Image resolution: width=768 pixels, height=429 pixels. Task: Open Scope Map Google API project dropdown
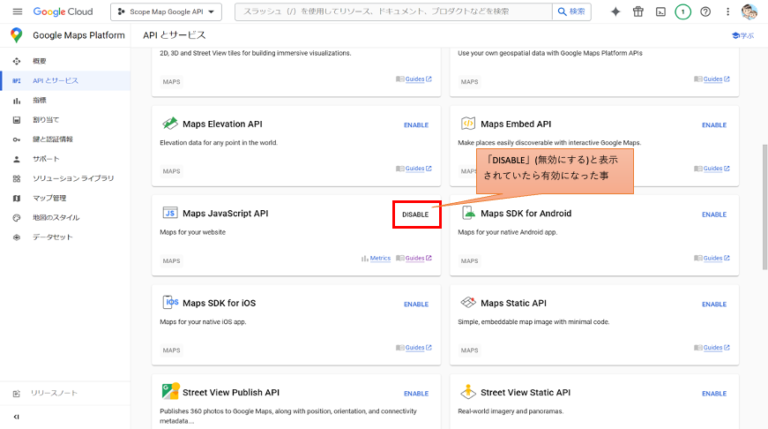coord(166,12)
